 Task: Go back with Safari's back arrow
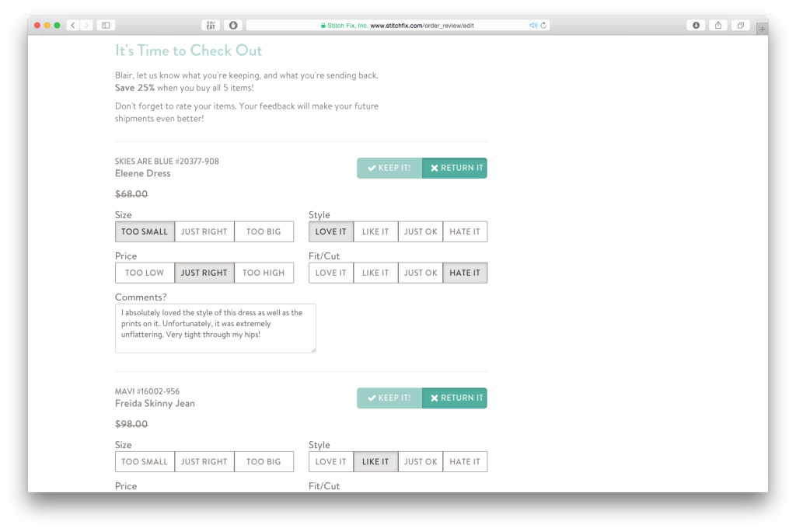(x=73, y=26)
